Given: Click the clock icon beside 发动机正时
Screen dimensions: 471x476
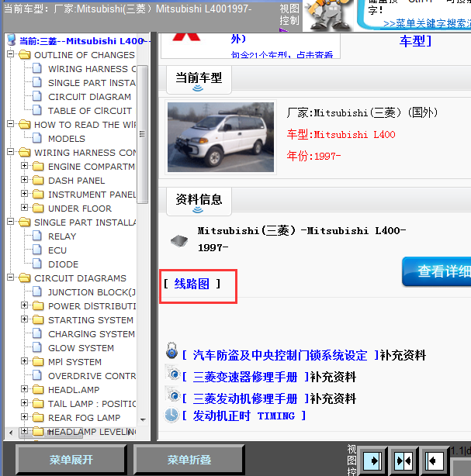Looking at the screenshot, I should tap(171, 415).
